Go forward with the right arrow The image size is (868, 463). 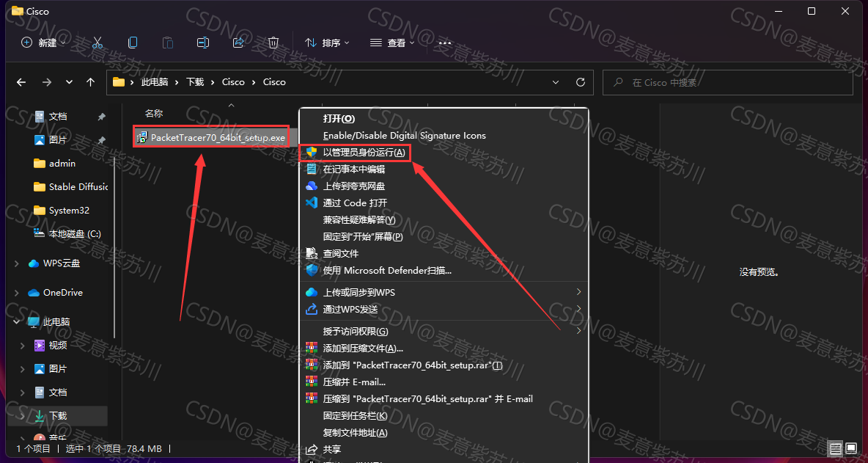coord(46,82)
